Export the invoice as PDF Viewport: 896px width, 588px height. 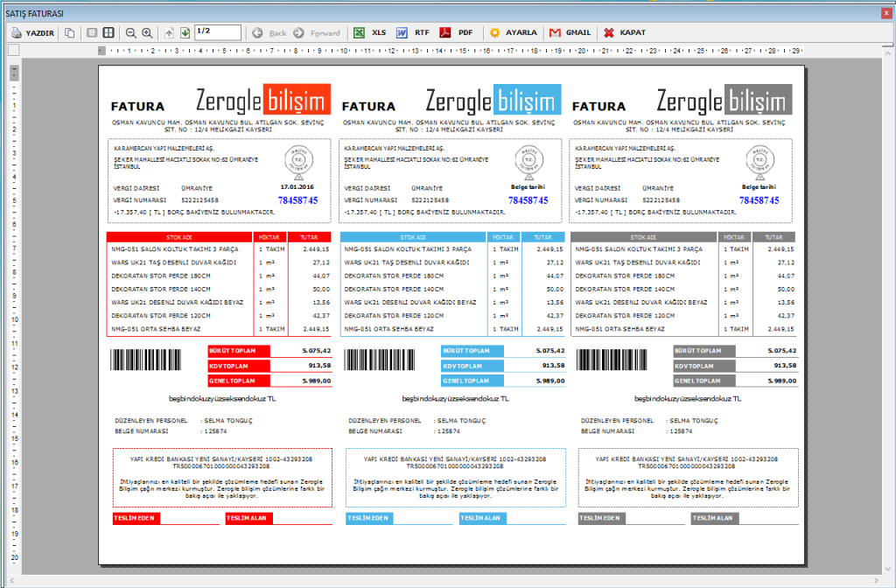click(x=456, y=32)
